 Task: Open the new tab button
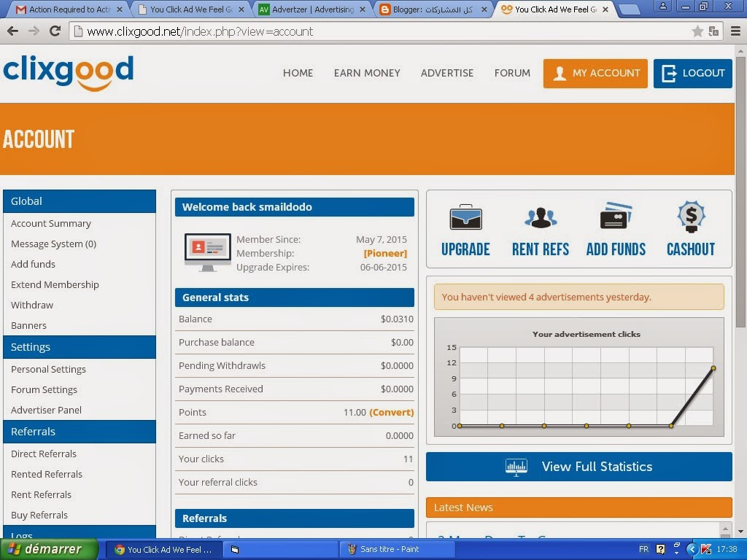pos(630,9)
